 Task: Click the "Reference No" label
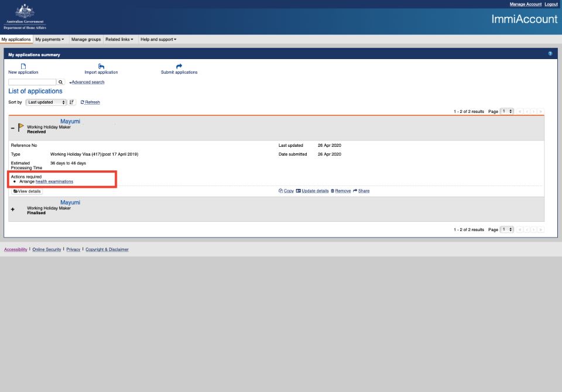click(24, 146)
